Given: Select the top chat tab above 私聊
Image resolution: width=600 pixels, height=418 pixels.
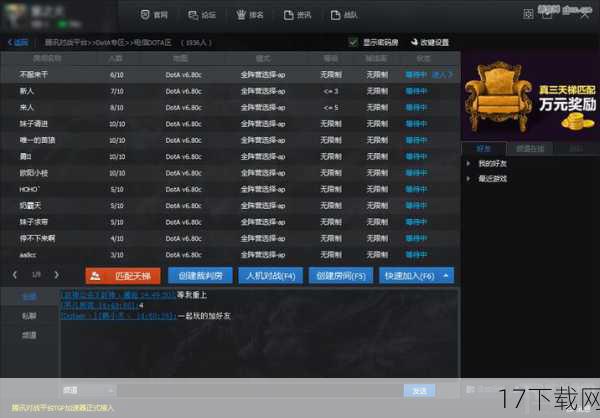Looking at the screenshot, I should point(29,297).
